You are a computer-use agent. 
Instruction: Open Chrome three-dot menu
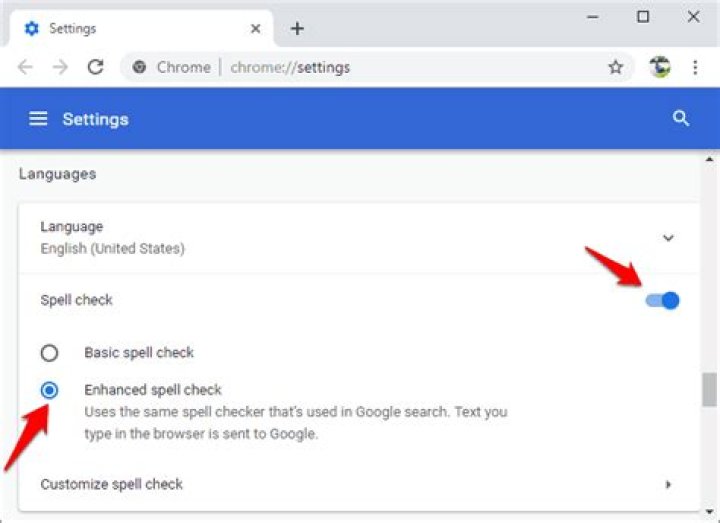(695, 67)
